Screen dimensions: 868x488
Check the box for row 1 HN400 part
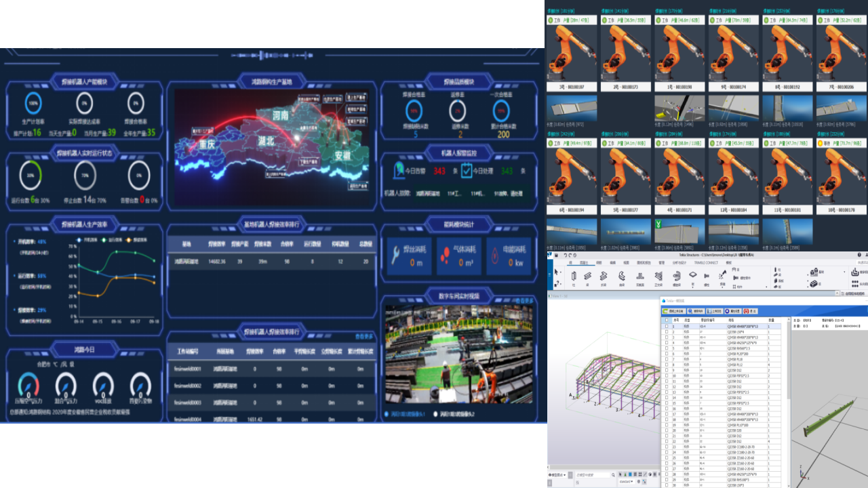point(666,326)
